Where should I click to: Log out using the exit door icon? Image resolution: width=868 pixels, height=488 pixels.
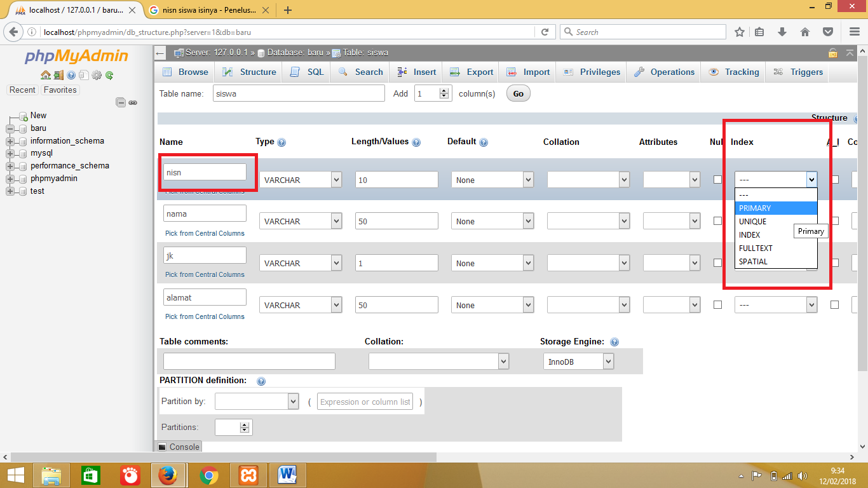pos(58,75)
